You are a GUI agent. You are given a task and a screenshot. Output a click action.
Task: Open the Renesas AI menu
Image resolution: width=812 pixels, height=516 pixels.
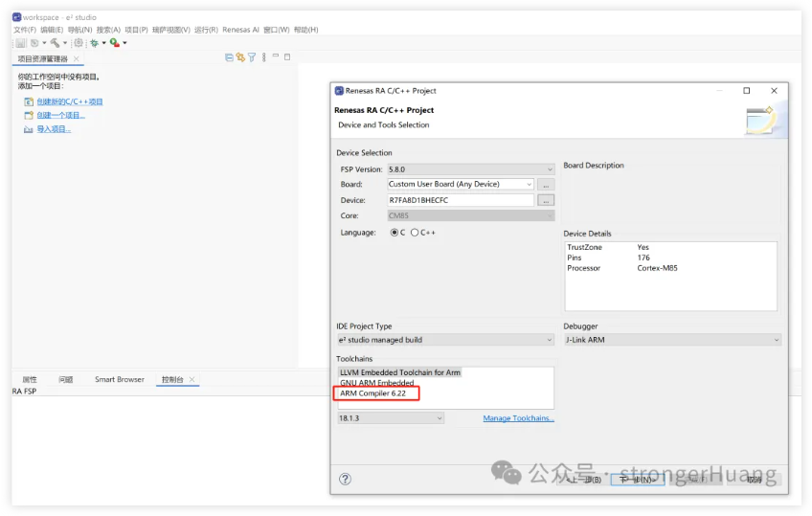click(240, 30)
